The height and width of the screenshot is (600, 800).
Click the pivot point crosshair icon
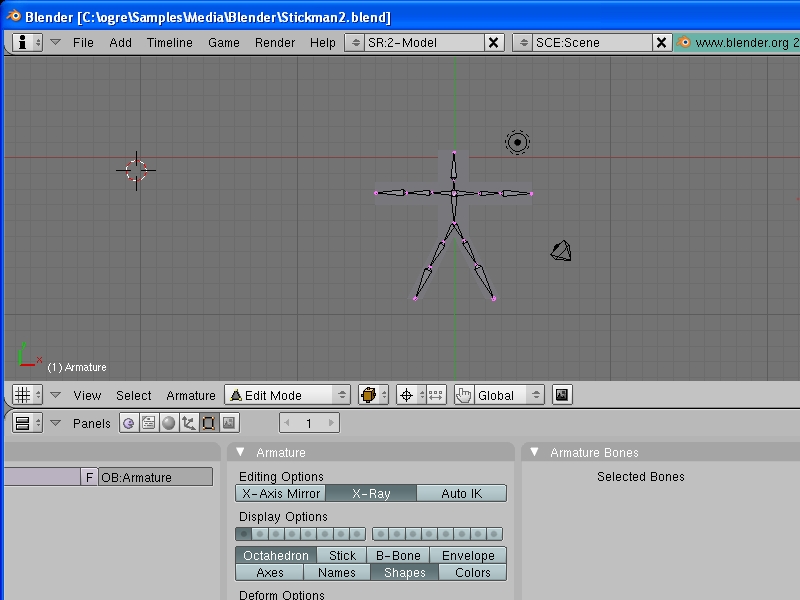(x=407, y=395)
